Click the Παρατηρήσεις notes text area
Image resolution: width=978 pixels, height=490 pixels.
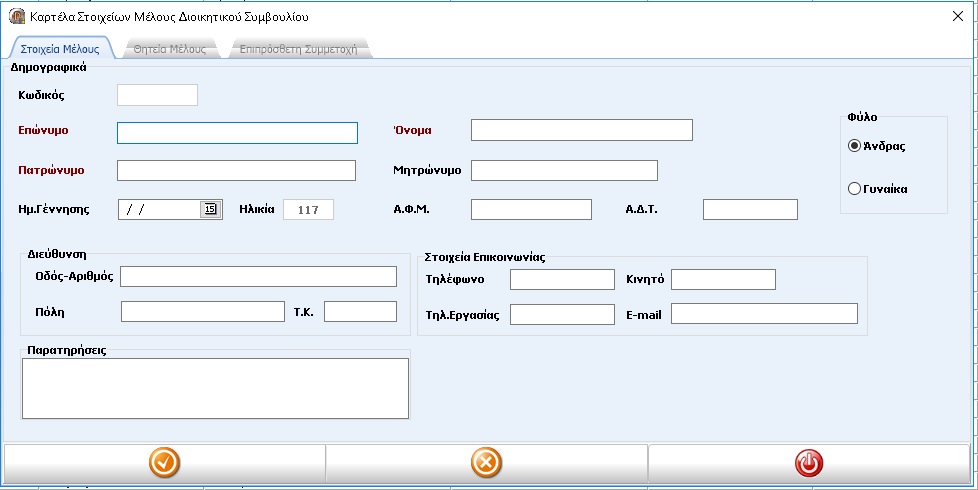(x=215, y=388)
